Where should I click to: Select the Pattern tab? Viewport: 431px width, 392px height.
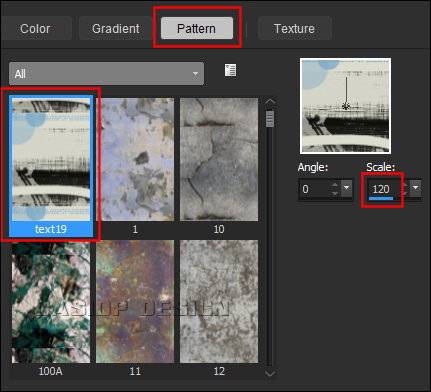point(197,29)
